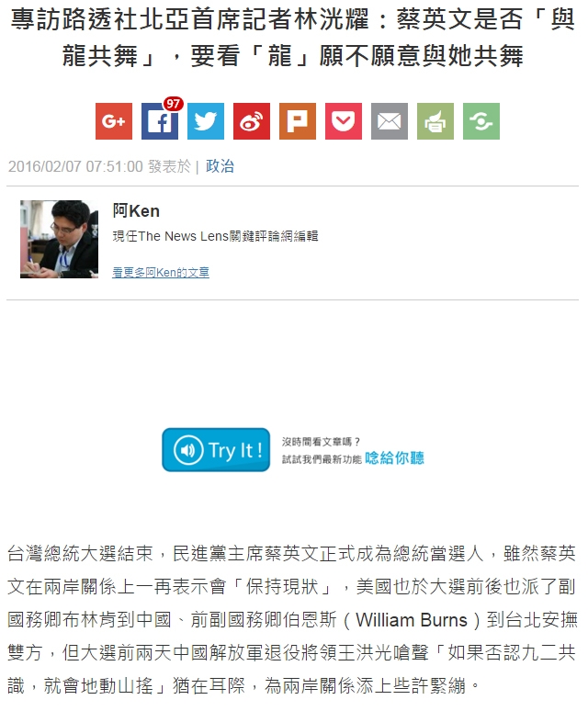This screenshot has height=711, width=588.
Task: Click author 阿Ken's profile photo
Action: [x=59, y=239]
